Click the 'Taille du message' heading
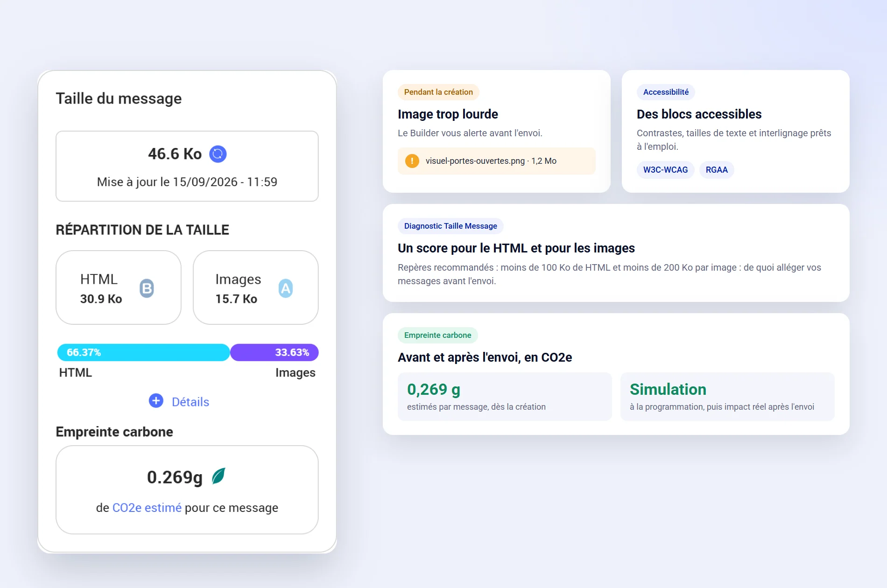 coord(119,98)
